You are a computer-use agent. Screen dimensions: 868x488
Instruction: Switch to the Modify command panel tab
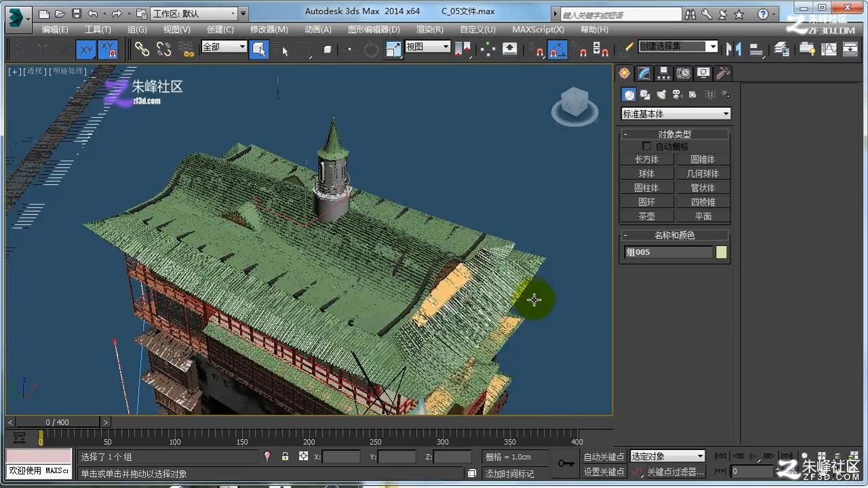[644, 73]
